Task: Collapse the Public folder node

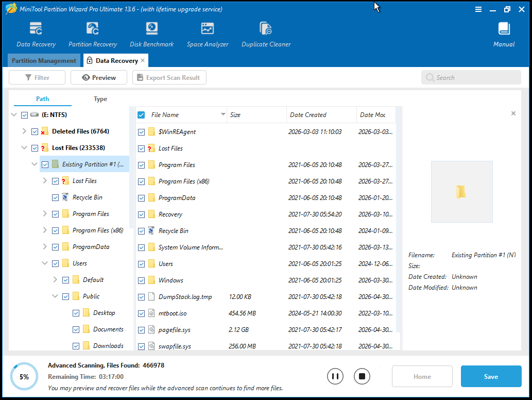Action: click(55, 296)
